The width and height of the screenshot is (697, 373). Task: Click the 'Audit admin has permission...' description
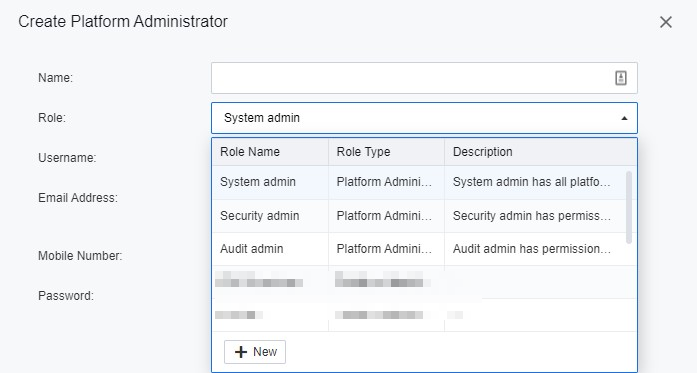point(532,249)
